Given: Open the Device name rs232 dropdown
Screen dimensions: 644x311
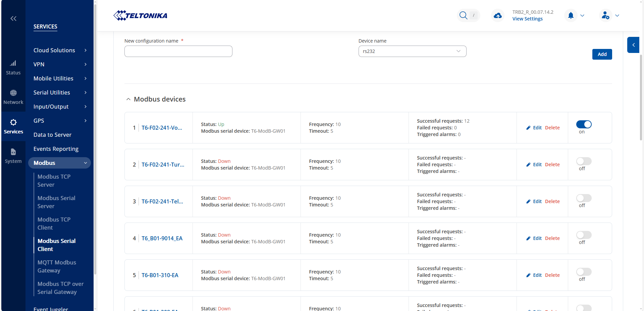Looking at the screenshot, I should [412, 51].
